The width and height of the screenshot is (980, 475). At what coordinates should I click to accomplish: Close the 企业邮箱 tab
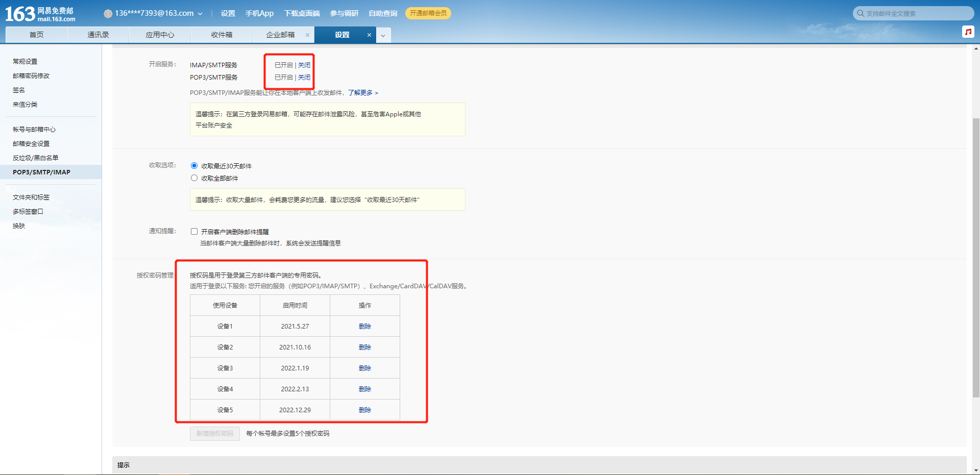click(307, 35)
